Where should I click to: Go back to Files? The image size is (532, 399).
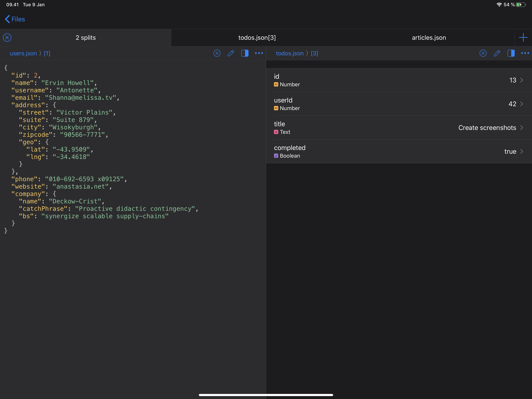(15, 19)
